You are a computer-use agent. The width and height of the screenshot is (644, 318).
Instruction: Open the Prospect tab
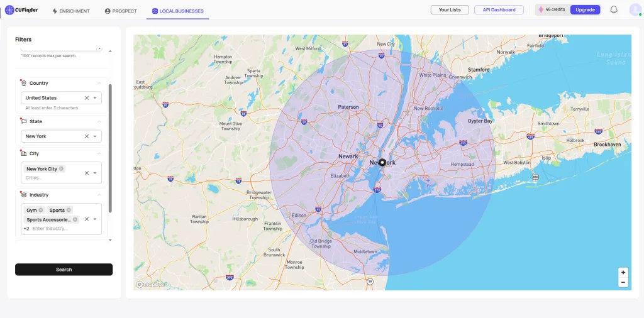(121, 11)
